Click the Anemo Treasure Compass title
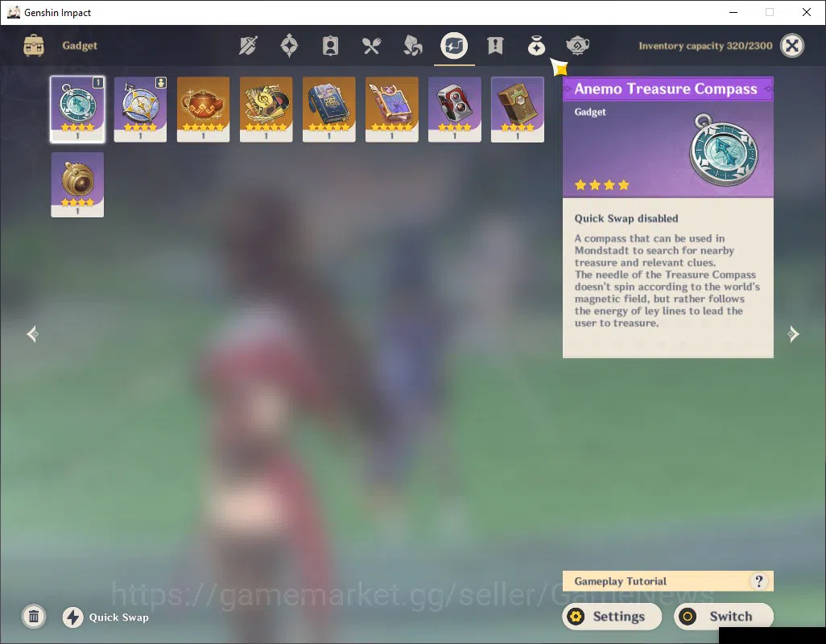826x644 pixels. [x=665, y=89]
